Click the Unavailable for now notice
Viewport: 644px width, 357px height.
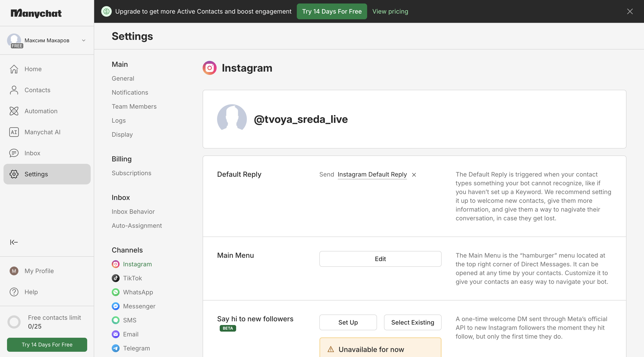point(380,347)
